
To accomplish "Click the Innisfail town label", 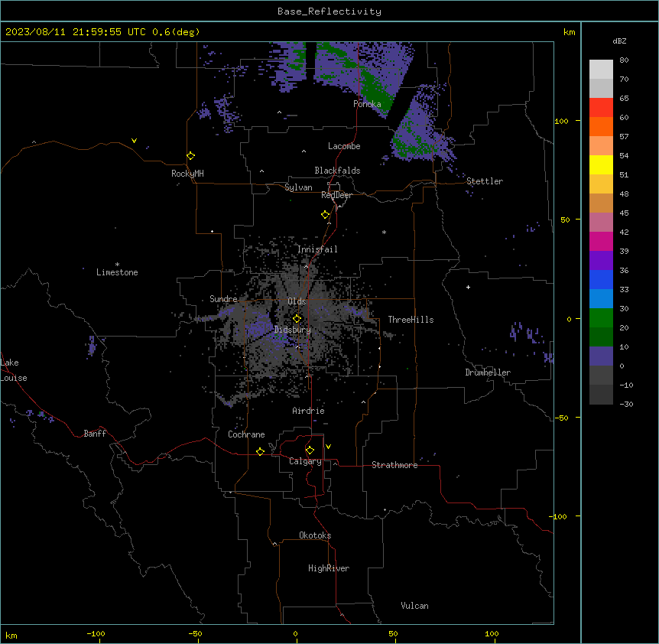I will tap(317, 249).
